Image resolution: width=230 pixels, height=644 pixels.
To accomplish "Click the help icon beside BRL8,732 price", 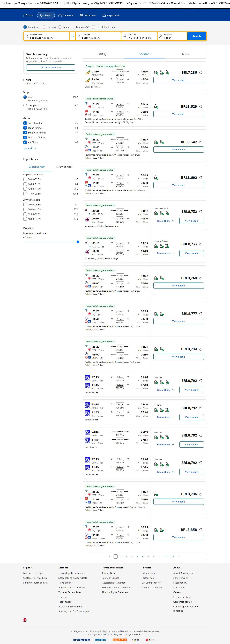I will 201,211.
